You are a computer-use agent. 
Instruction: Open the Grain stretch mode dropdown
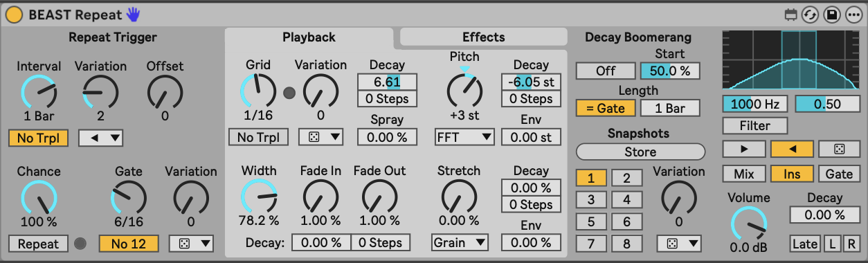(460, 243)
